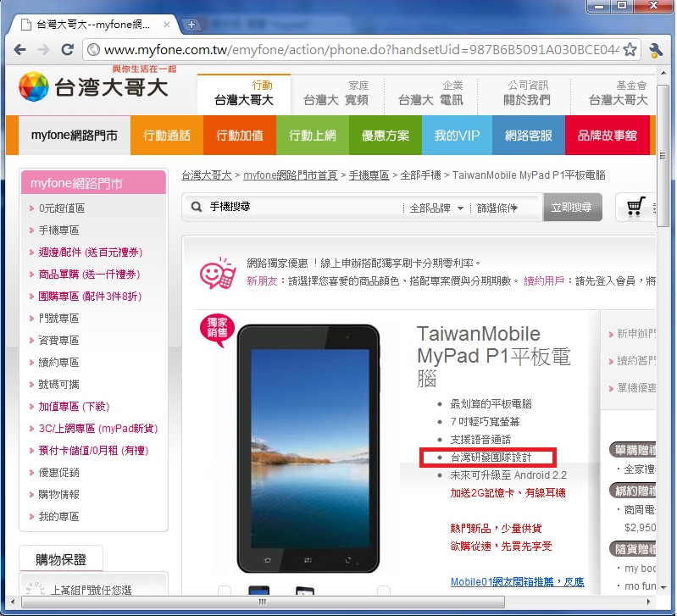This screenshot has width=677, height=616.
Task: Open a new tab with the plus button
Action: click(x=191, y=25)
